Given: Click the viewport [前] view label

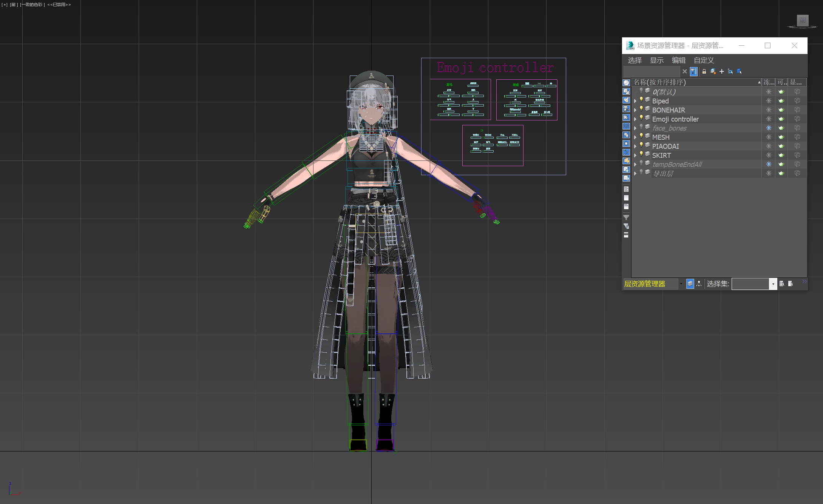Looking at the screenshot, I should [14, 5].
